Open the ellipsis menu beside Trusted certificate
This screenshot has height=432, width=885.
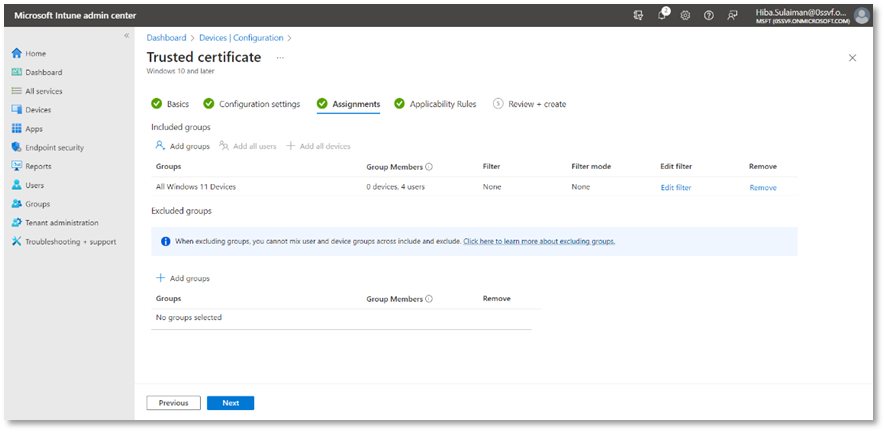pos(280,58)
